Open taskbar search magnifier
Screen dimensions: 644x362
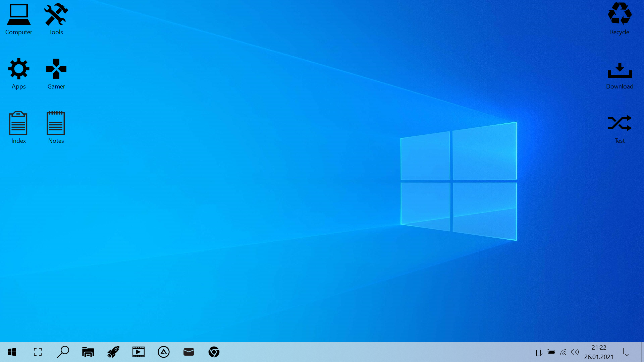pos(63,352)
